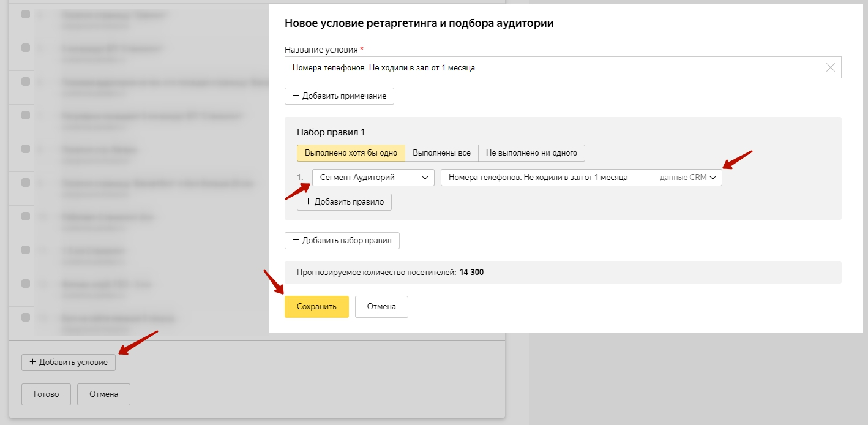The width and height of the screenshot is (868, 425).
Task: Clear the condition name with the X icon
Action: [830, 68]
